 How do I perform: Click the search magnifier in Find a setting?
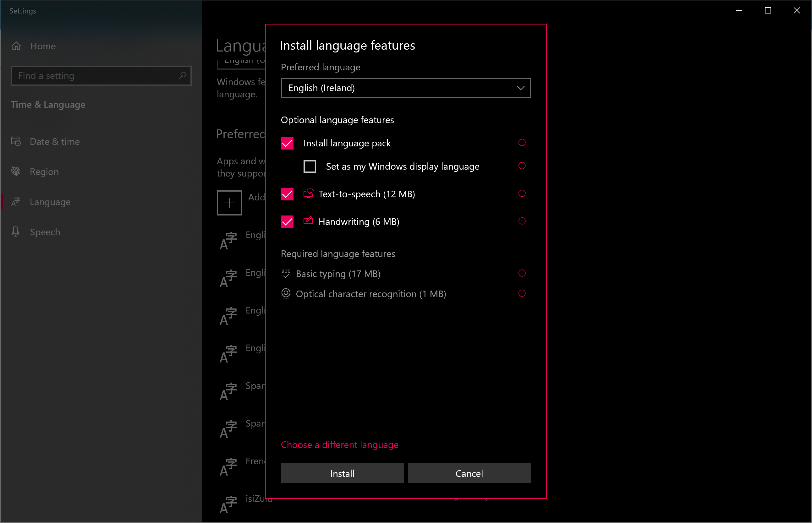[183, 75]
